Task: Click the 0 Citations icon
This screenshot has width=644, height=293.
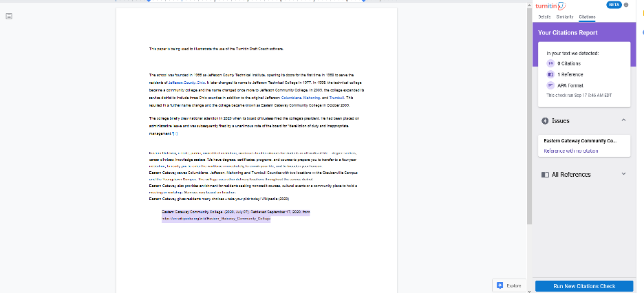Action: [550, 63]
